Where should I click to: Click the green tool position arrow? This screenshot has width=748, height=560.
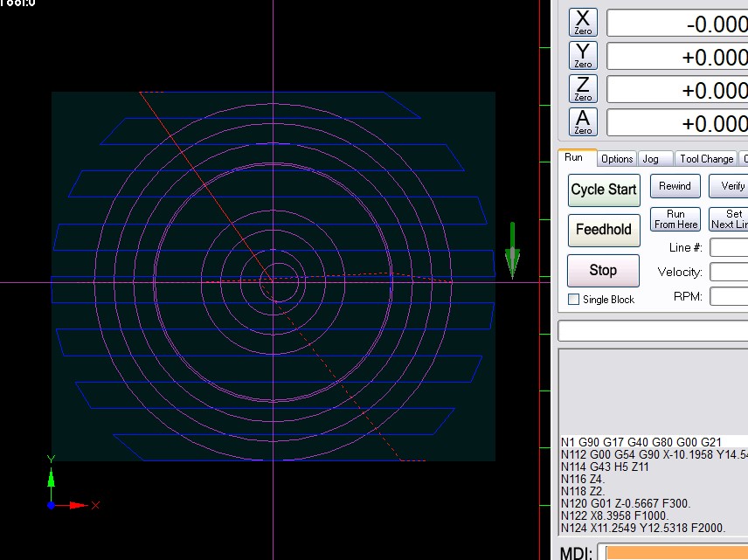pyautogui.click(x=513, y=250)
